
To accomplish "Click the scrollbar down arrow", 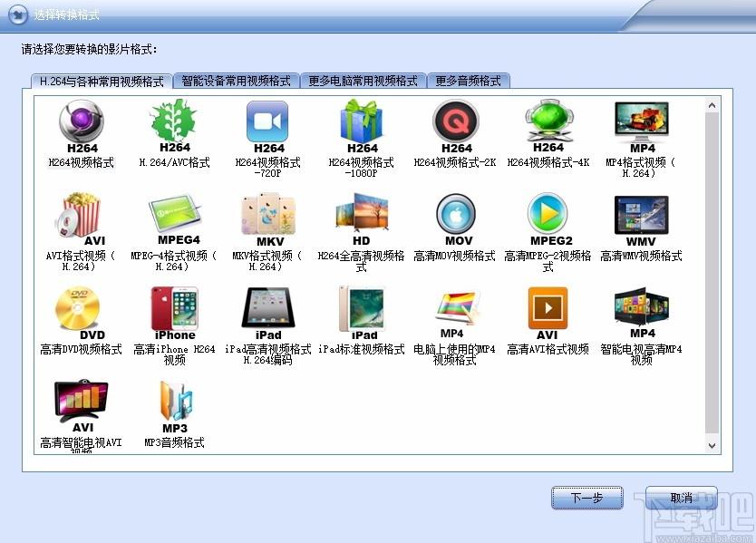I will coord(712,446).
